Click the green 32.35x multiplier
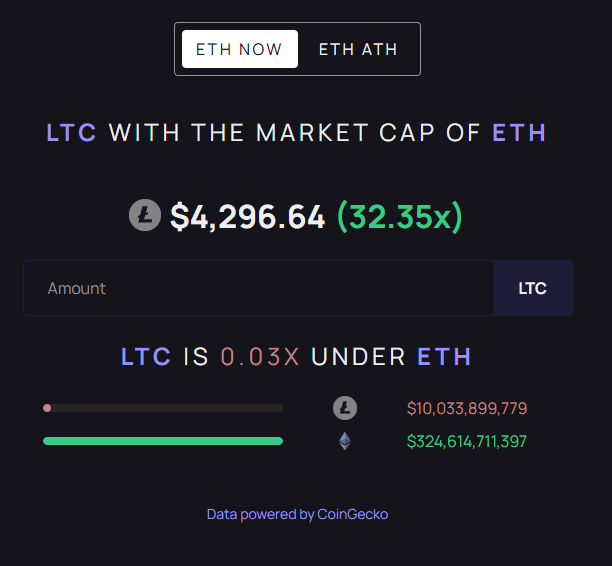Viewport: 612px width, 566px height. [x=399, y=216]
